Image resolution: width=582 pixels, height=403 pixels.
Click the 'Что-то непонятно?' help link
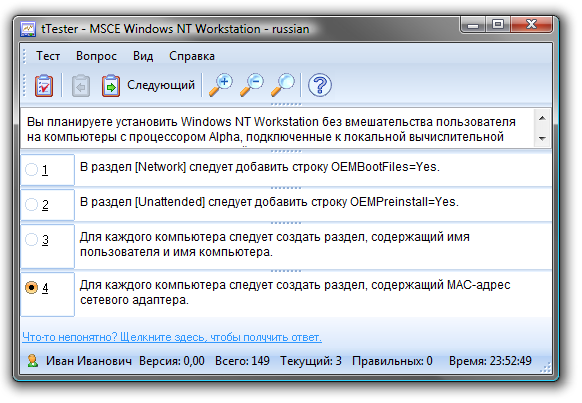coord(172,337)
